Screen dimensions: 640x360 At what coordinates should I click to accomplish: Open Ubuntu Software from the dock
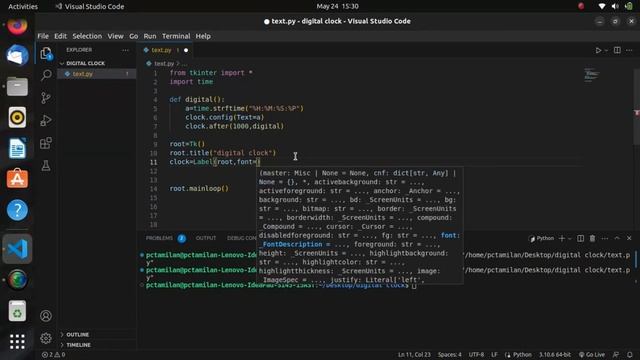coord(17,179)
